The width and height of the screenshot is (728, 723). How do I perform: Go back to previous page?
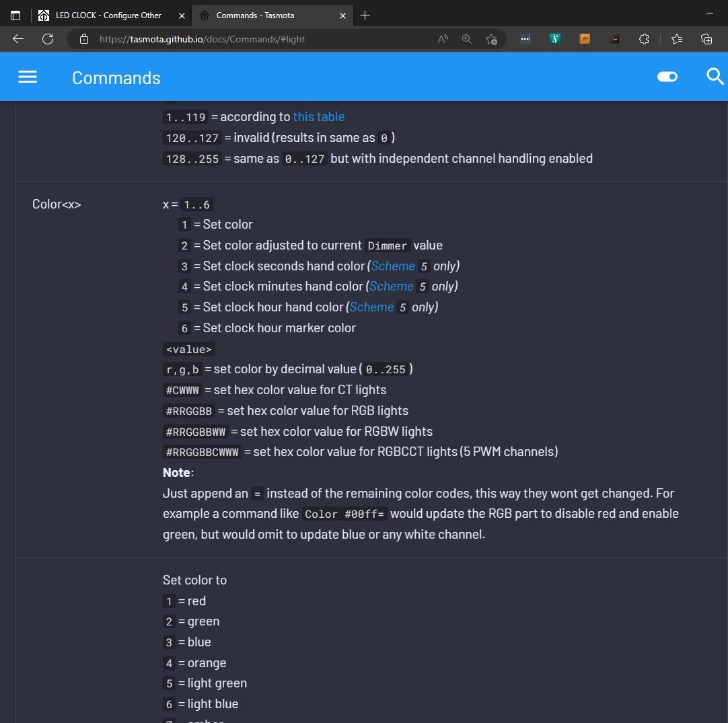18,39
